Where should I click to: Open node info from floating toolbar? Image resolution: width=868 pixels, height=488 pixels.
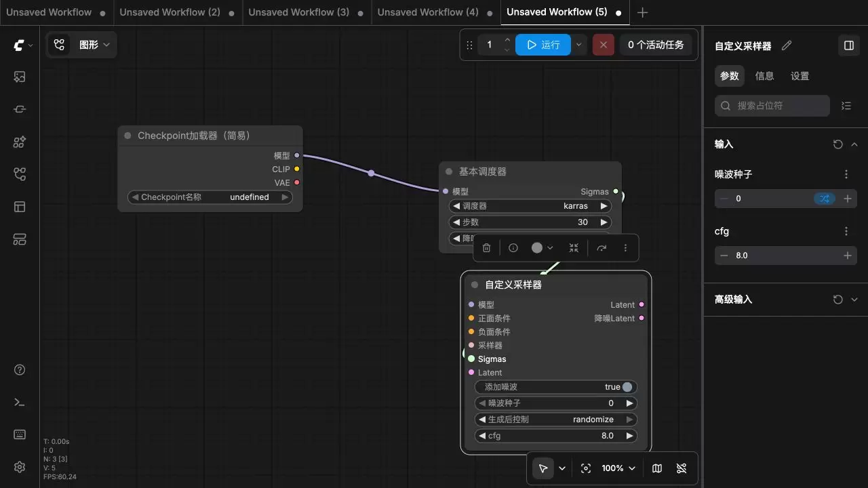pos(513,248)
